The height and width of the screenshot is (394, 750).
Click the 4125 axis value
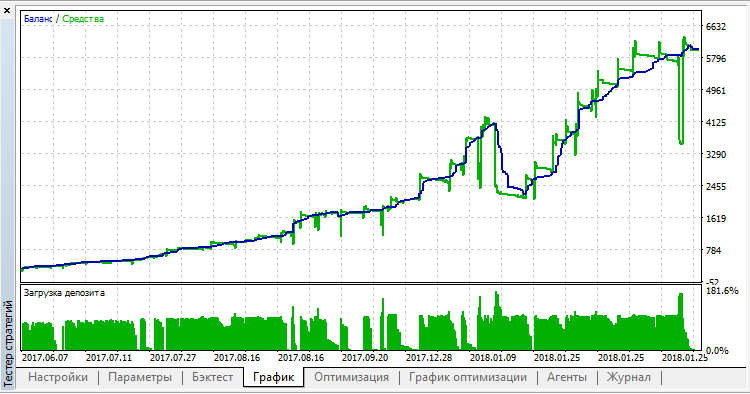click(716, 122)
